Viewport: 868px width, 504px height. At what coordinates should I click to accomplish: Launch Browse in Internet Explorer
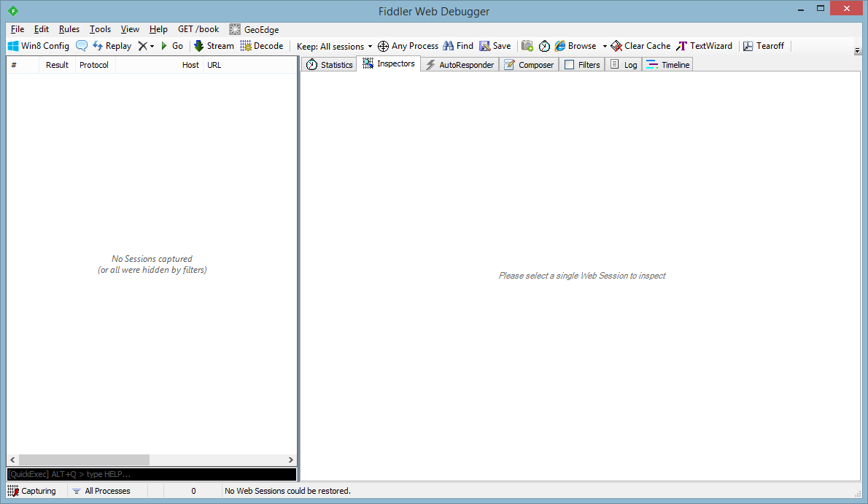(x=576, y=46)
